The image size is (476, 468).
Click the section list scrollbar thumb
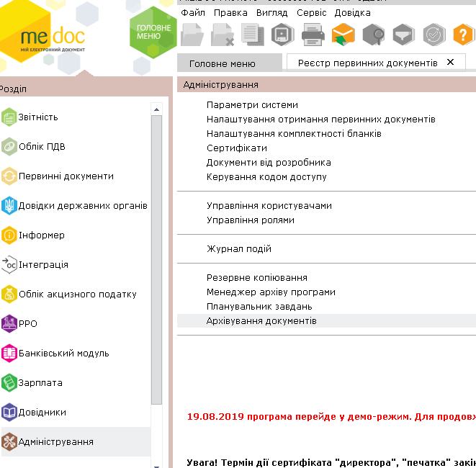click(x=157, y=259)
